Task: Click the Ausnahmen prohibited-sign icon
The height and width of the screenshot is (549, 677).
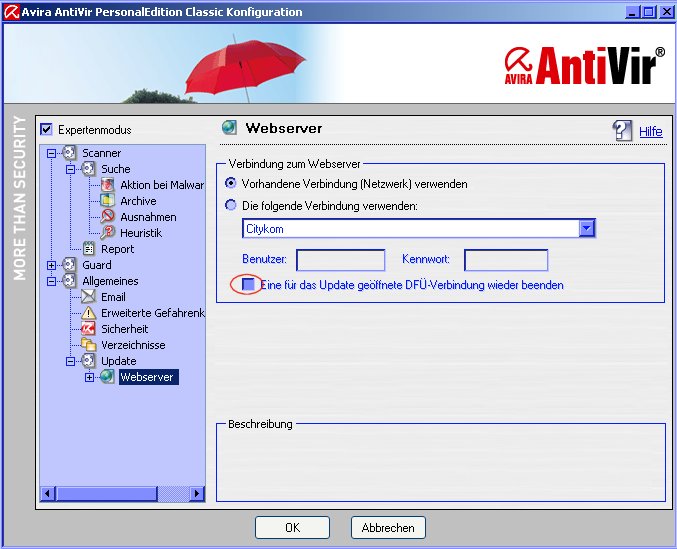Action: pos(108,217)
